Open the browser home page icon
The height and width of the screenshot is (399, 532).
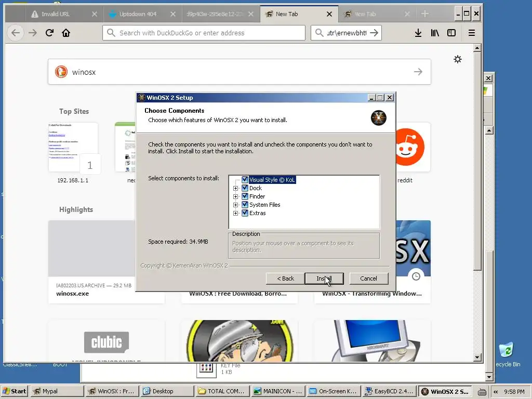click(66, 33)
